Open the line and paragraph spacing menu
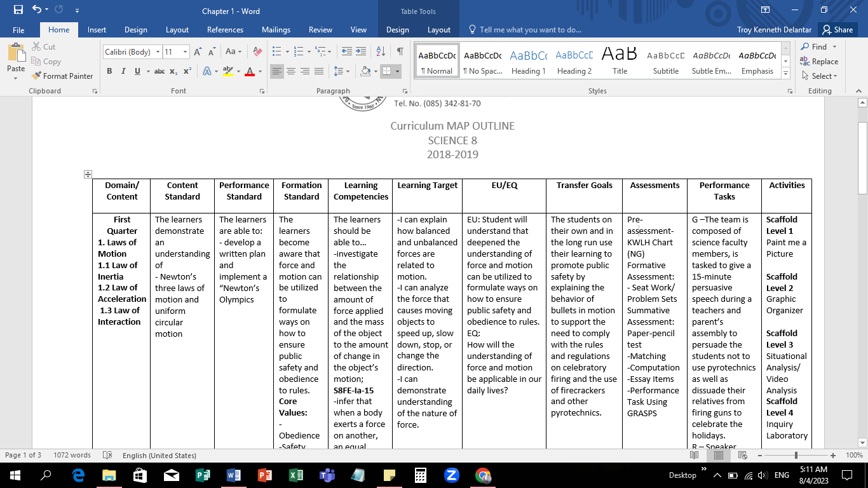Viewport: 868px width, 488px height. [x=341, y=71]
